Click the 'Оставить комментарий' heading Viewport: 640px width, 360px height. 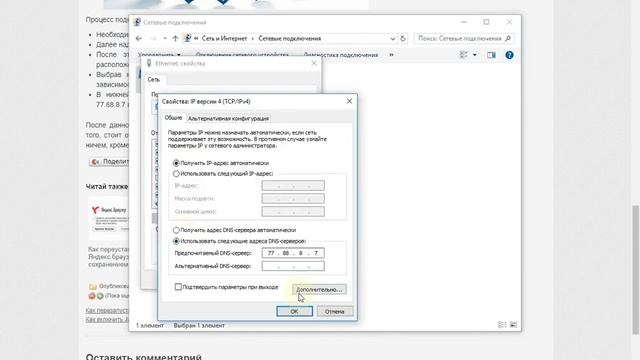tap(144, 356)
